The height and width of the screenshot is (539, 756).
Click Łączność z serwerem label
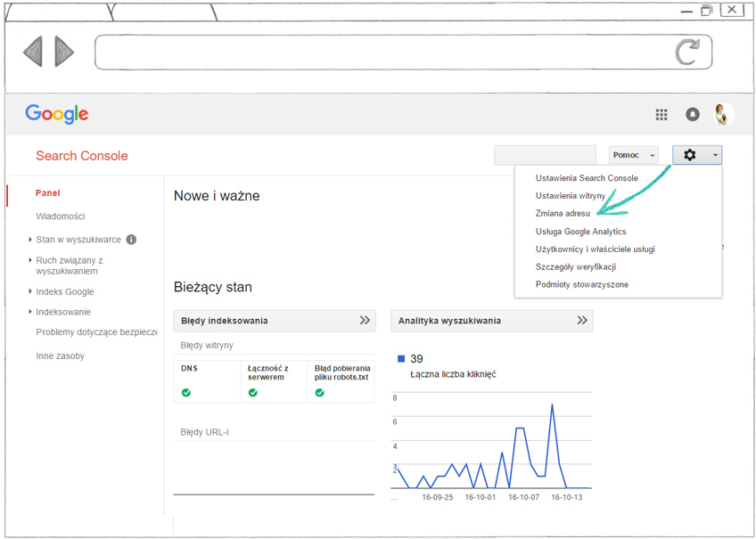(268, 372)
